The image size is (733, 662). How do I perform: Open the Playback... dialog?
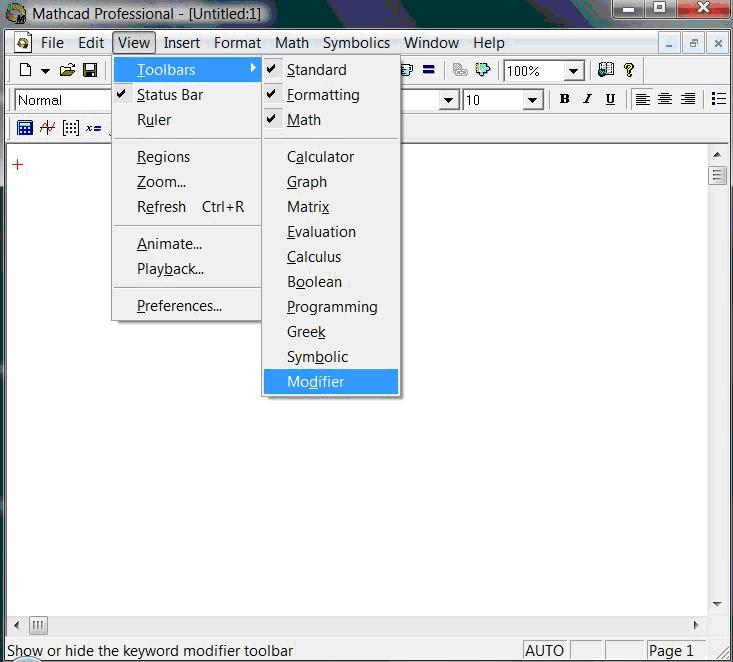(x=187, y=269)
